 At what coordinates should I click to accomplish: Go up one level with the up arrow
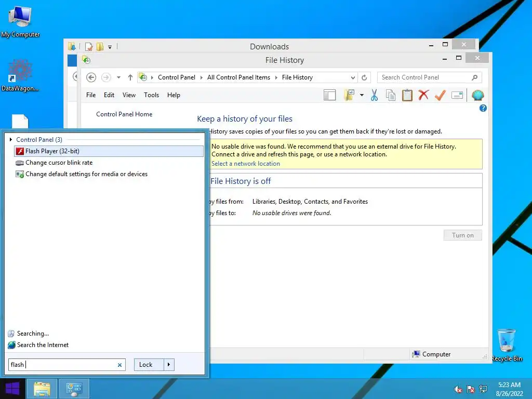click(130, 77)
